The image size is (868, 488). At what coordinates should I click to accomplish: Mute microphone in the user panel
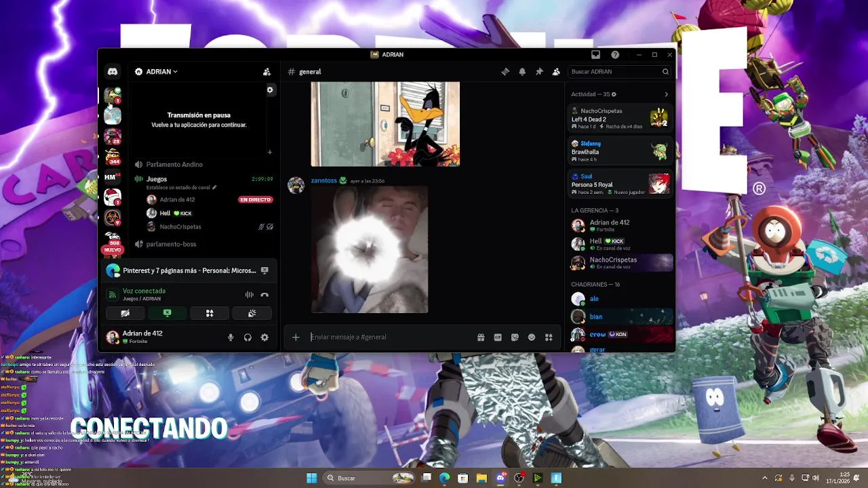click(x=231, y=338)
